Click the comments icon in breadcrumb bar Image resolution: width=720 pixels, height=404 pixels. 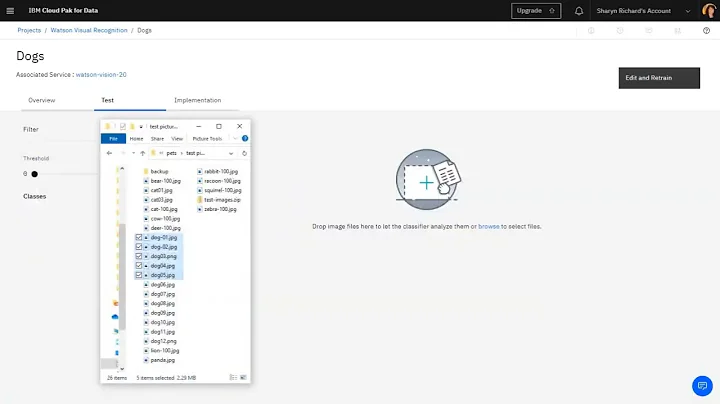coord(649,30)
